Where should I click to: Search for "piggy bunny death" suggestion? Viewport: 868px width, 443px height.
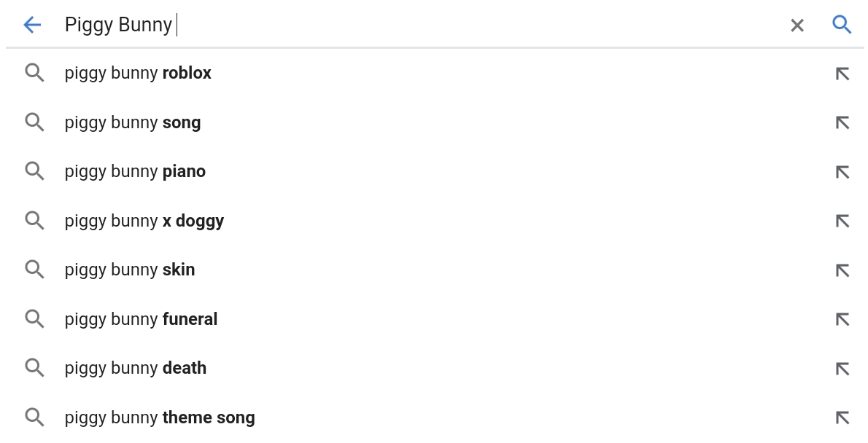coord(135,368)
